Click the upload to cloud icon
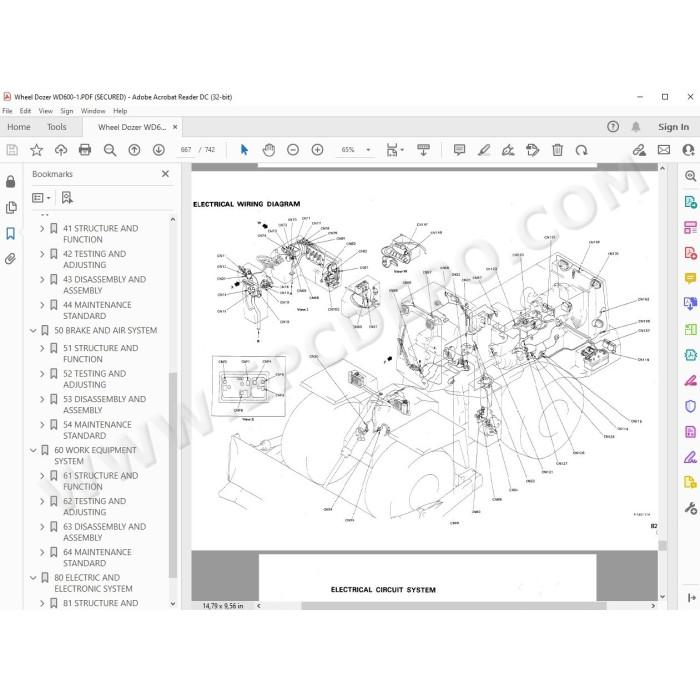This screenshot has height=700, width=700. (61, 150)
